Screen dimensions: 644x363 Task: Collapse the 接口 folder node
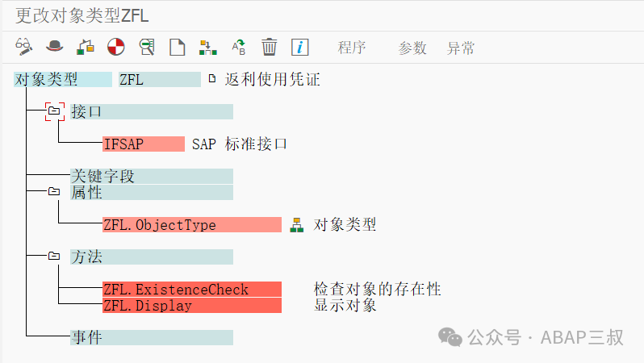coord(54,111)
